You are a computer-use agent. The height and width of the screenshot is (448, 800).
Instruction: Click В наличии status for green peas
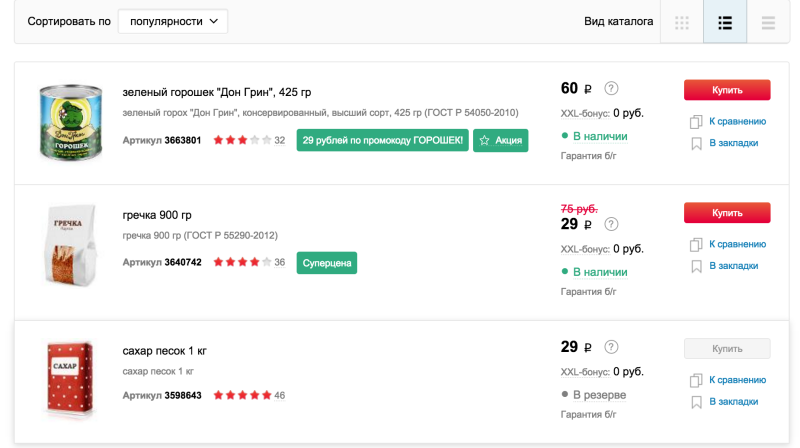tap(600, 136)
